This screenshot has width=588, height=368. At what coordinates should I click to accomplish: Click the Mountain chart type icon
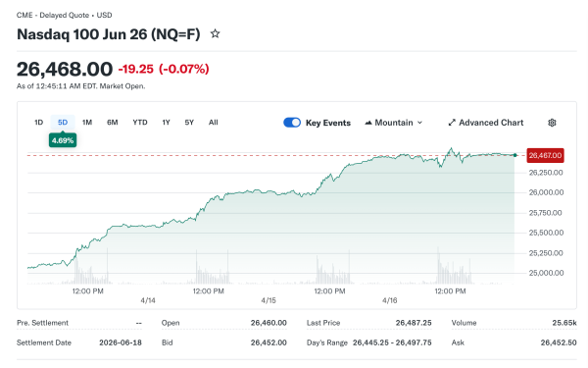coord(368,123)
